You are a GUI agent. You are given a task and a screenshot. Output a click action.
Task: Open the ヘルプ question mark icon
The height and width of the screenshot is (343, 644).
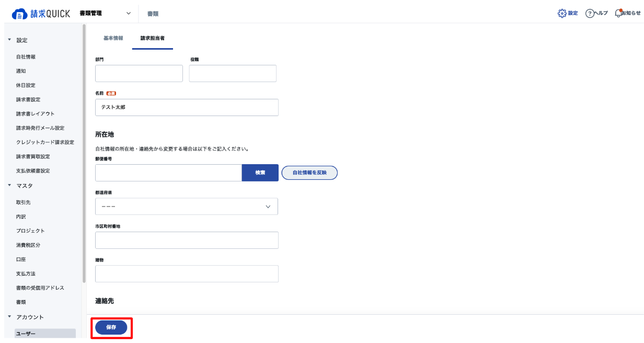[590, 13]
